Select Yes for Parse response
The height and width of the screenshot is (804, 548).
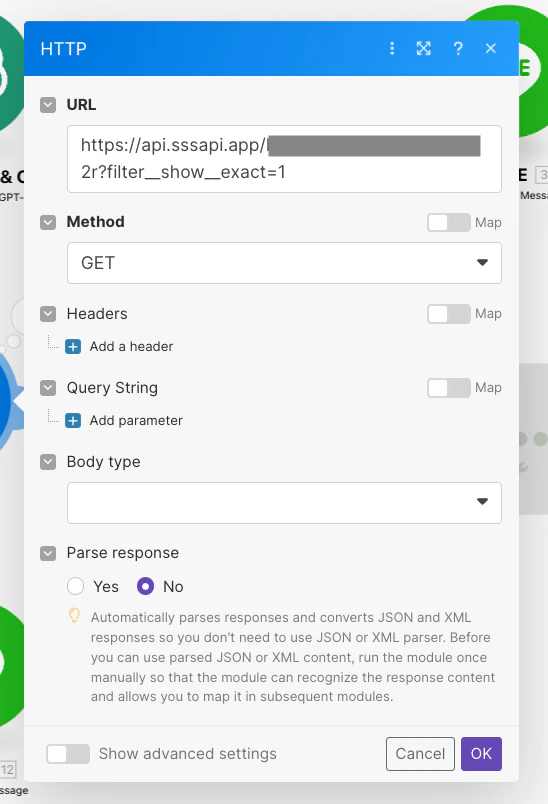[75, 586]
